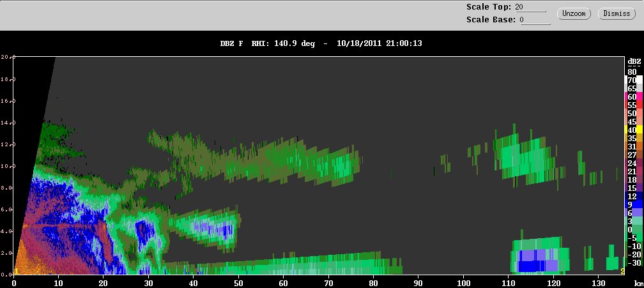Click the Dismiss button
The image size is (644, 288).
pos(617,13)
